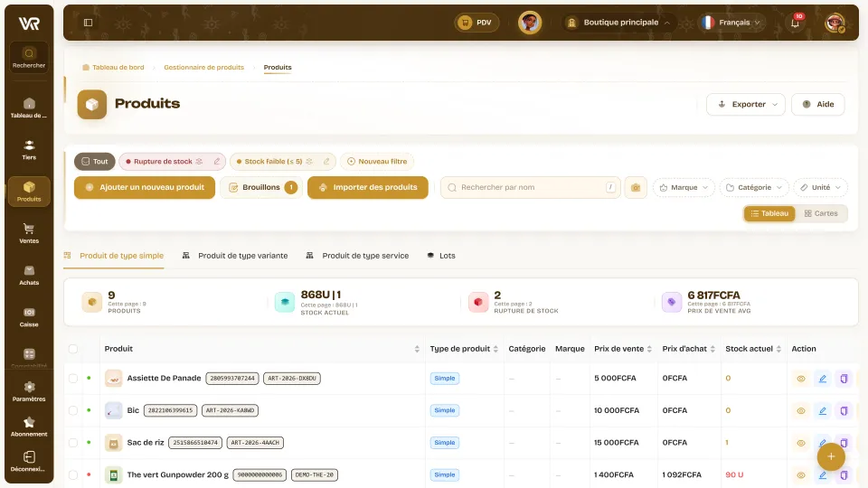The width and height of the screenshot is (868, 488).
Task: Apply the Tout filter chip
Action: click(95, 162)
